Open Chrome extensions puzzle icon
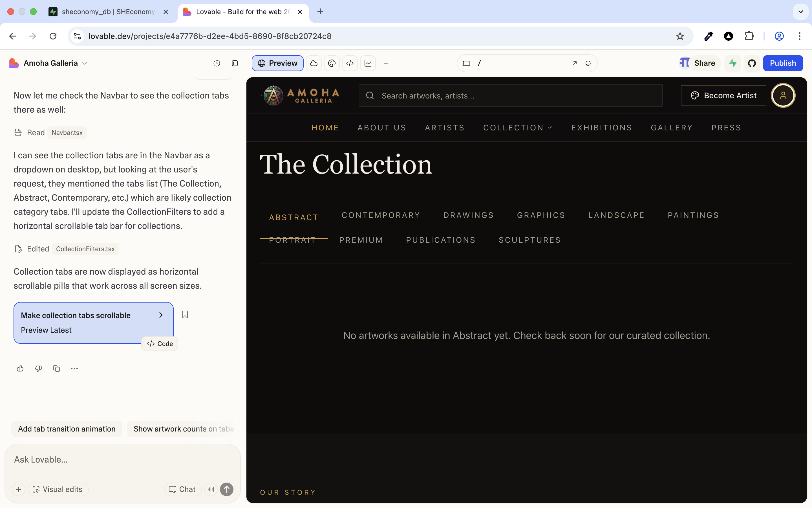Viewport: 812px width, 508px height. [749, 36]
